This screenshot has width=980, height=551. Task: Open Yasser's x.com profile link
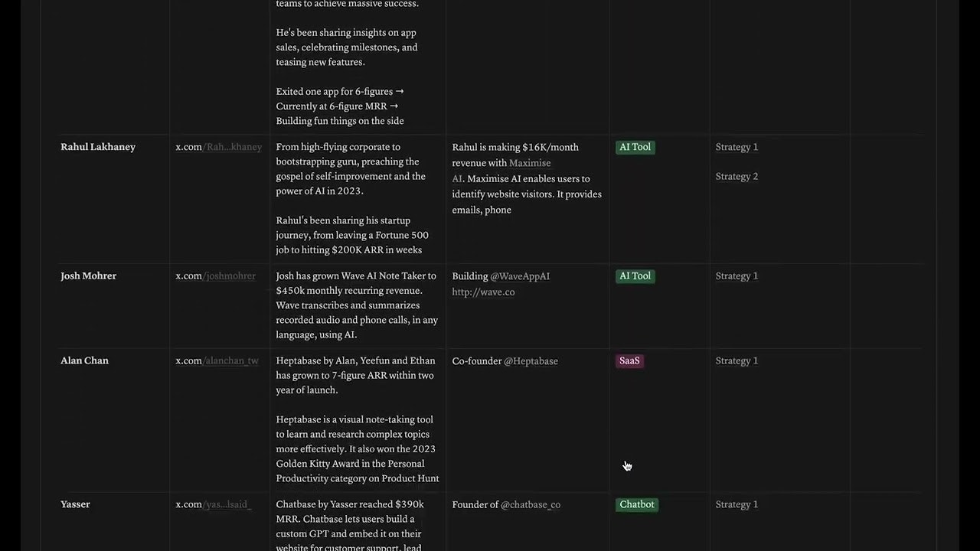click(x=213, y=504)
